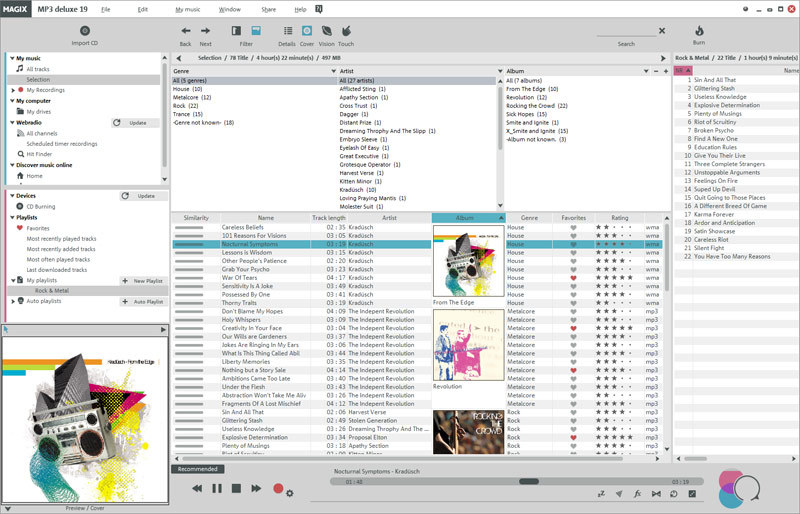Viewport: 800px width, 514px height.
Task: Click the Burn flame icon
Action: click(x=699, y=31)
